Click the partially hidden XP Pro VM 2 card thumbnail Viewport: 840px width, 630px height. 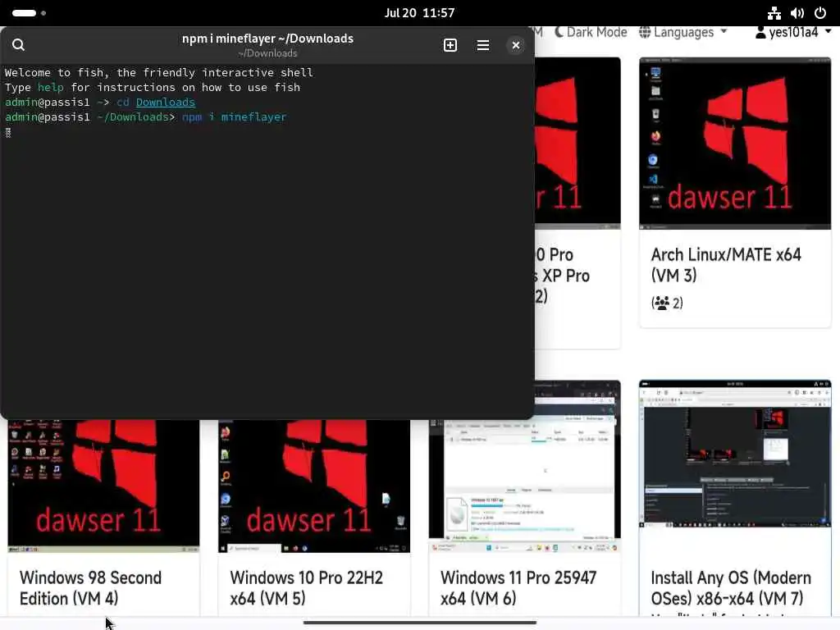coord(577,144)
